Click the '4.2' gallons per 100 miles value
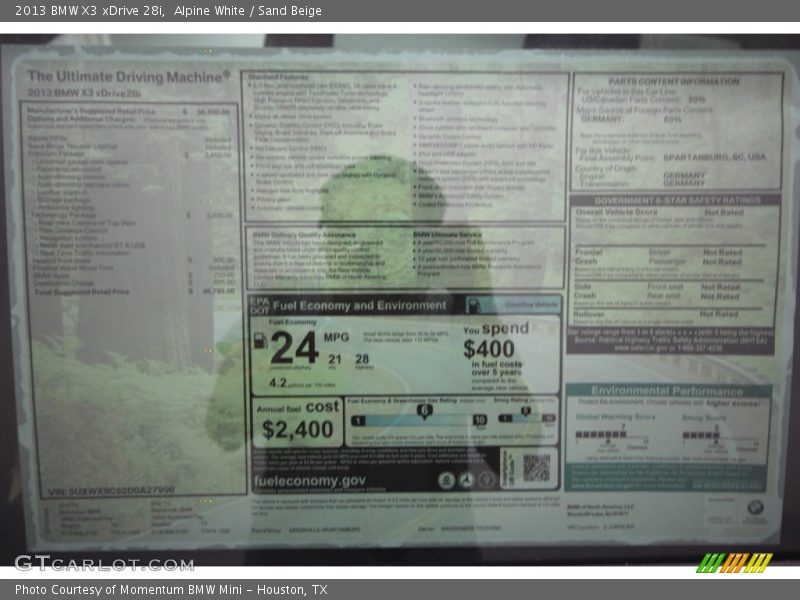Image resolution: width=800 pixels, height=600 pixels. coord(278,383)
